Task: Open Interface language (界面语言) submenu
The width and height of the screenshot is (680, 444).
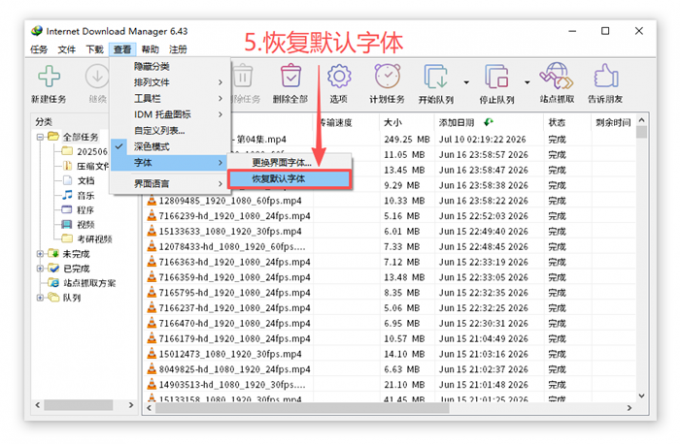Action: coord(170,184)
